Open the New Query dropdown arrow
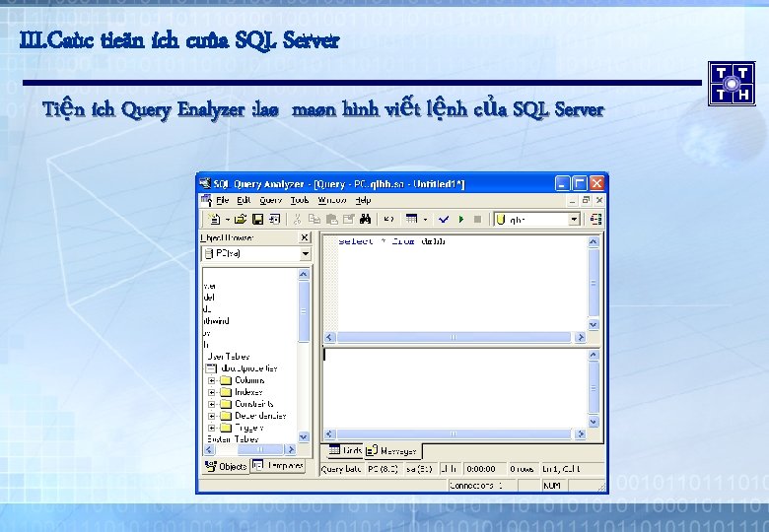Image resolution: width=769 pixels, height=532 pixels. (227, 220)
